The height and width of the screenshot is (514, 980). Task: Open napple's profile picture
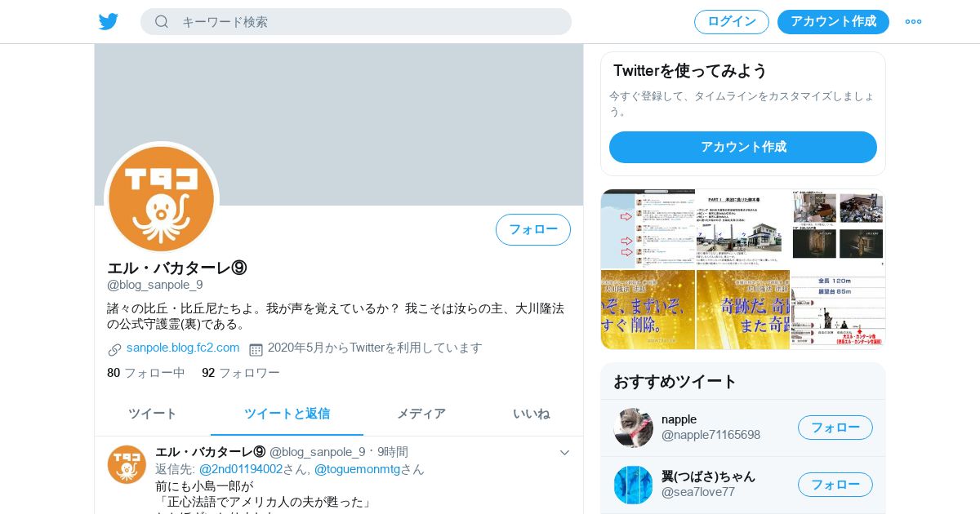(x=633, y=428)
